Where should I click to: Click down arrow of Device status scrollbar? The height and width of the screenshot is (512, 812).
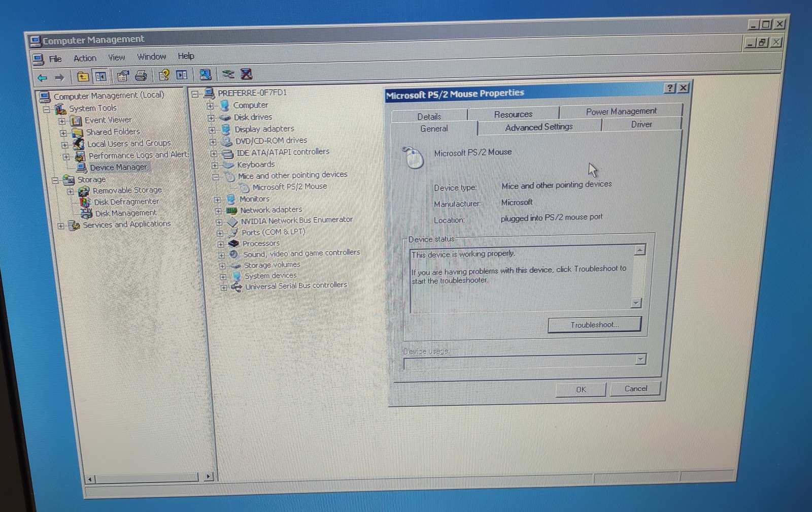point(636,303)
